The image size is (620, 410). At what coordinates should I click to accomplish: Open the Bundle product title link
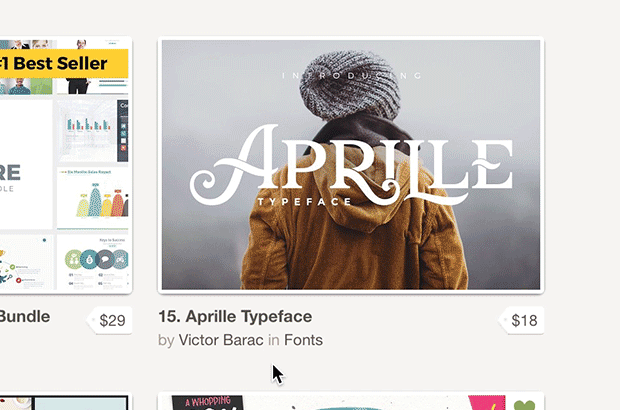(25, 317)
